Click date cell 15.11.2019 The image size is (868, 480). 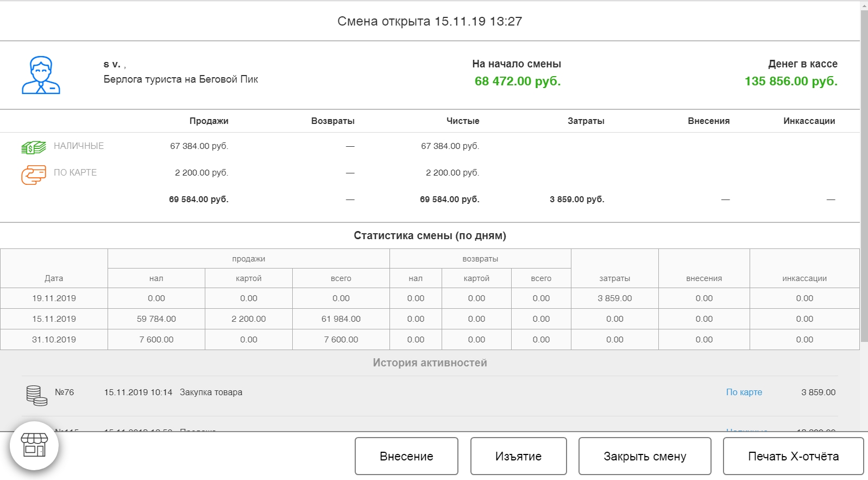click(54, 319)
